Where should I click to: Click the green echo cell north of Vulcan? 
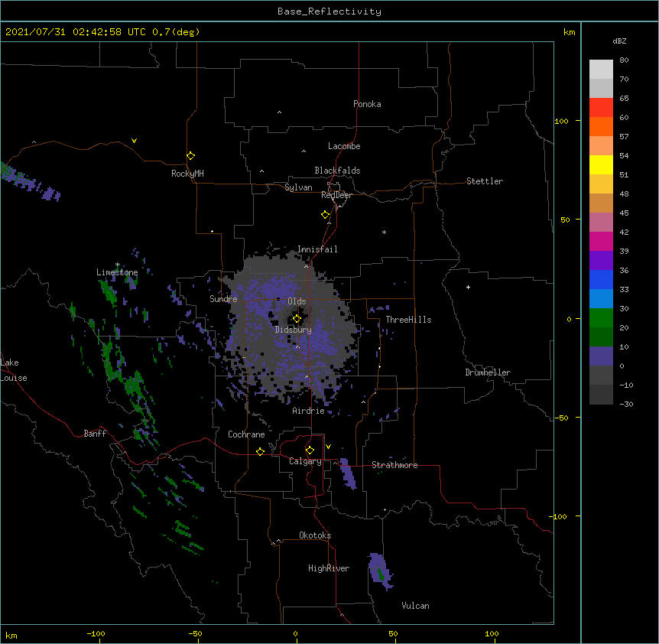(381, 574)
